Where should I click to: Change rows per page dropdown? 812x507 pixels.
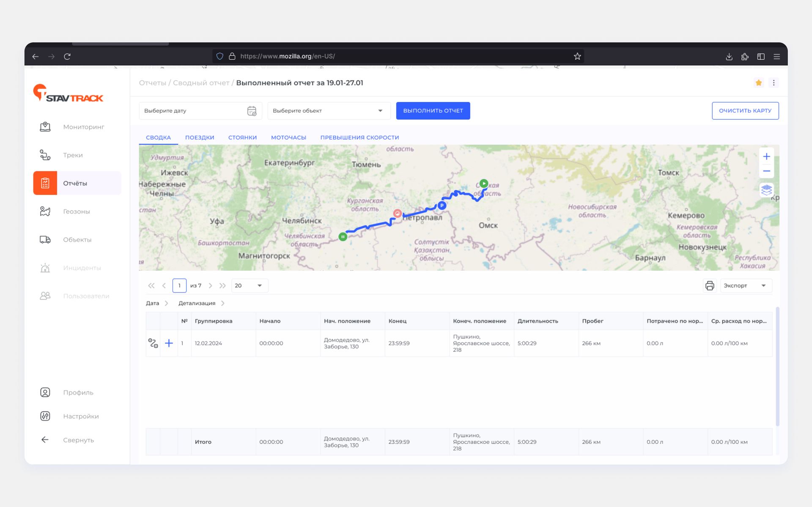[x=249, y=285]
